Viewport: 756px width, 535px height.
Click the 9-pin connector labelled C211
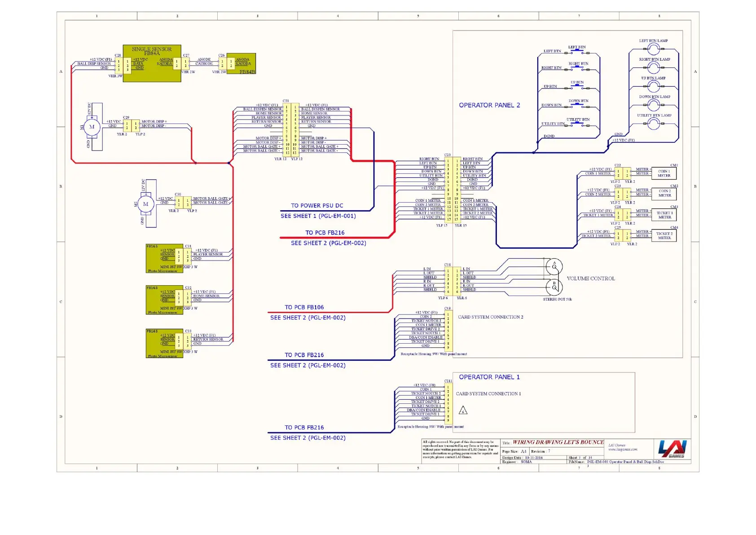(448, 404)
